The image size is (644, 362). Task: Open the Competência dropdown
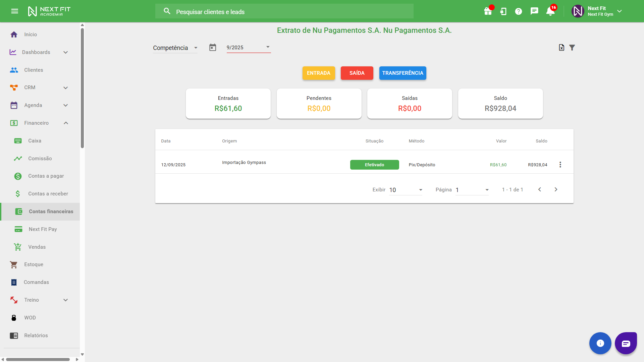tap(175, 48)
